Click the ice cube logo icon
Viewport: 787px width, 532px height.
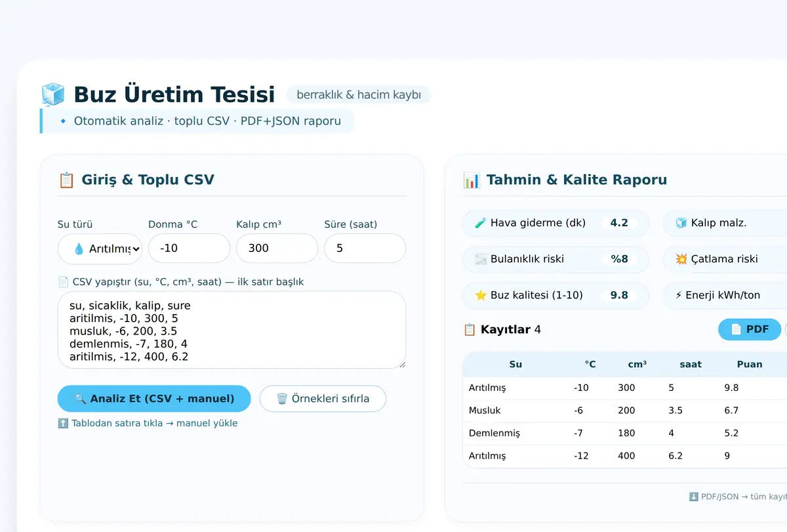pyautogui.click(x=52, y=94)
